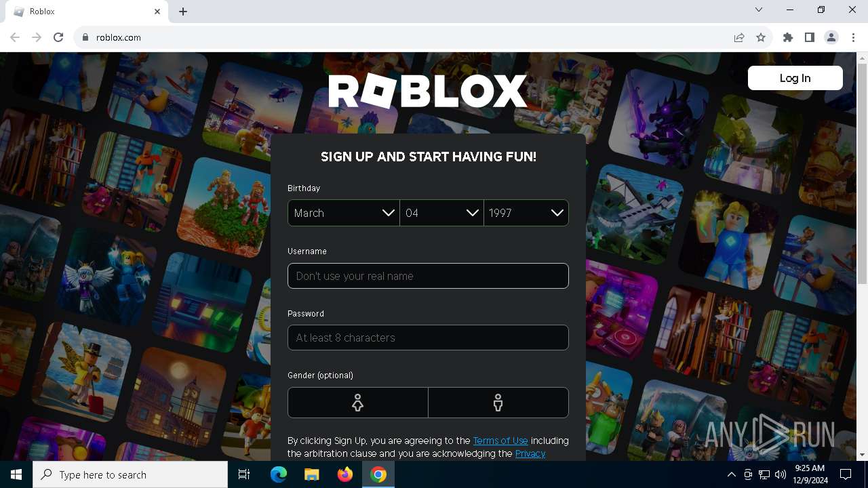Go back with the browser back arrow
This screenshot has height=488, width=868.
tap(15, 37)
